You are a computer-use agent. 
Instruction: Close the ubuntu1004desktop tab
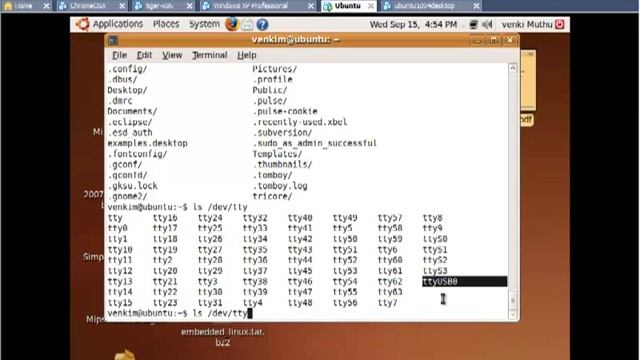476,6
